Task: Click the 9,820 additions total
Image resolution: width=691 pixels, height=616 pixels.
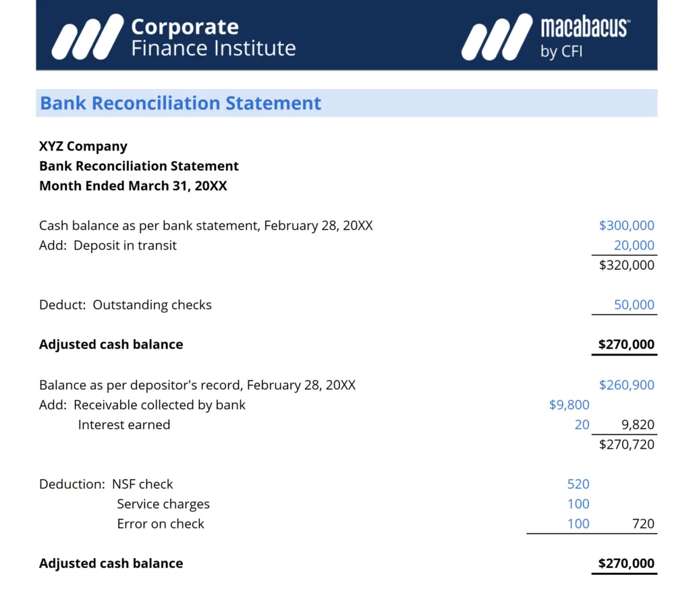Action: pos(638,425)
